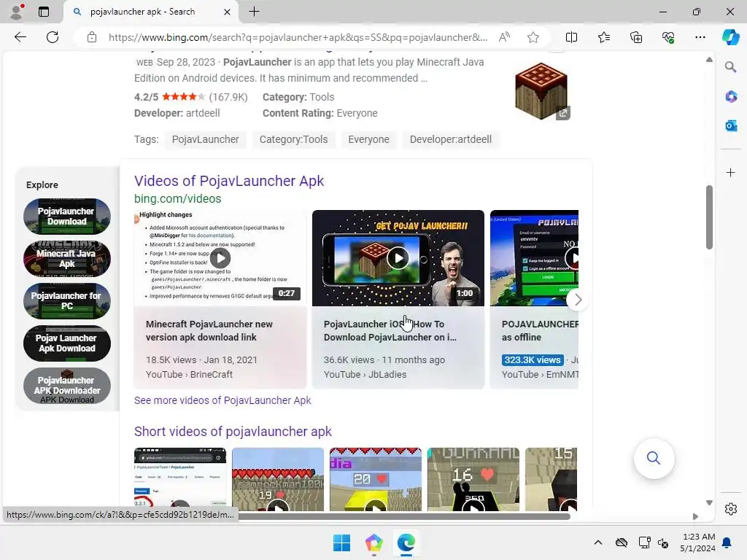Open Copilot app in taskbar

pyautogui.click(x=374, y=542)
